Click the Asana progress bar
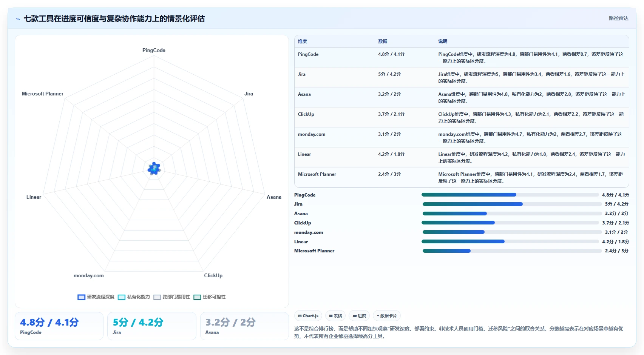The image size is (644, 355). click(x=511, y=214)
